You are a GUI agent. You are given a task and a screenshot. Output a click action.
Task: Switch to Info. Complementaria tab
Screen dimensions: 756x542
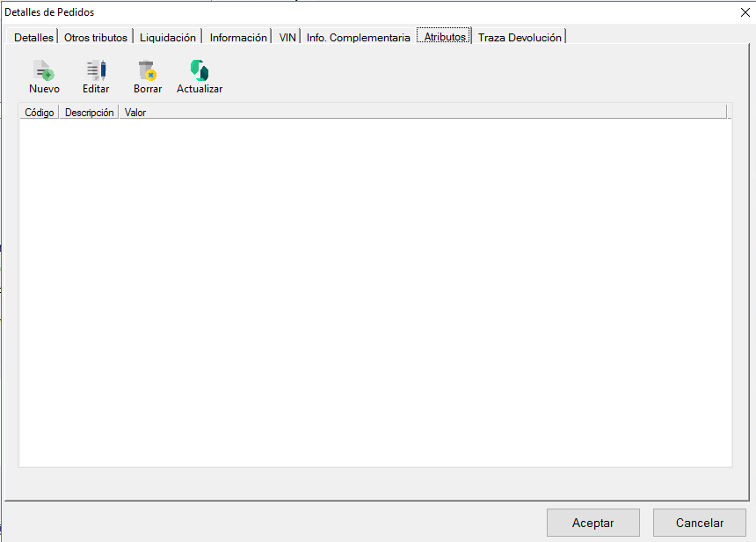point(358,38)
